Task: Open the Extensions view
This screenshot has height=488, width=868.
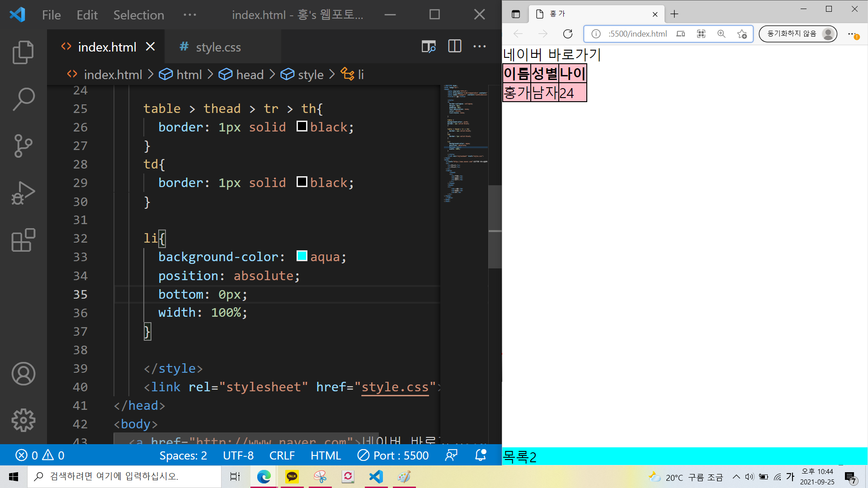Action: coord(23,240)
